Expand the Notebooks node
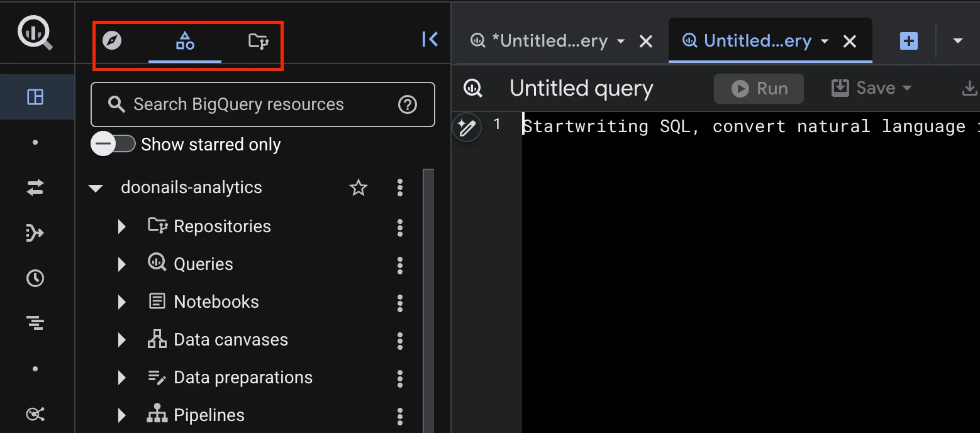This screenshot has height=433, width=980. [122, 303]
